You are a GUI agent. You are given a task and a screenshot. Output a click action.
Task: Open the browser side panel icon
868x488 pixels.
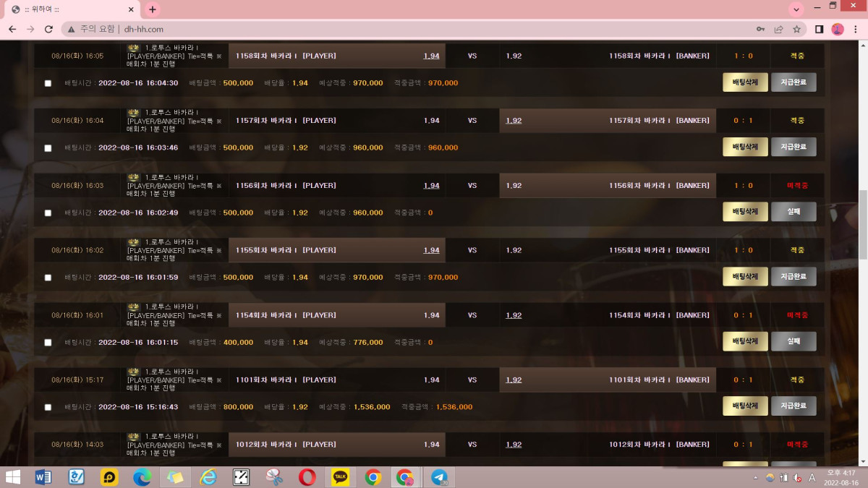pos(820,29)
